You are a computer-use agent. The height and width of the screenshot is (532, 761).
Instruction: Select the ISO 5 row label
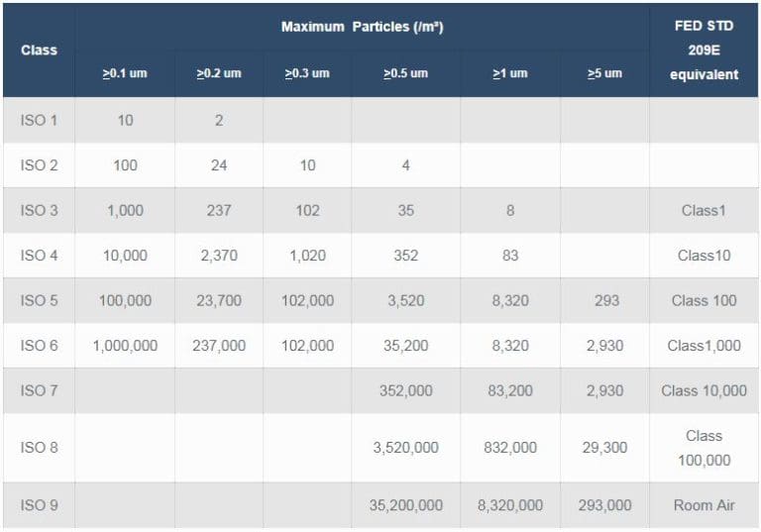[x=39, y=300]
